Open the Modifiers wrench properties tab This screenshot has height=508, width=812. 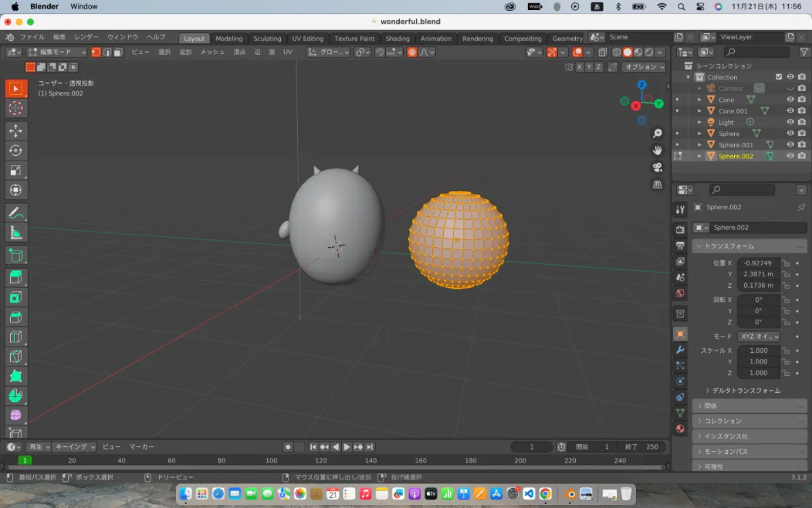pos(680,350)
